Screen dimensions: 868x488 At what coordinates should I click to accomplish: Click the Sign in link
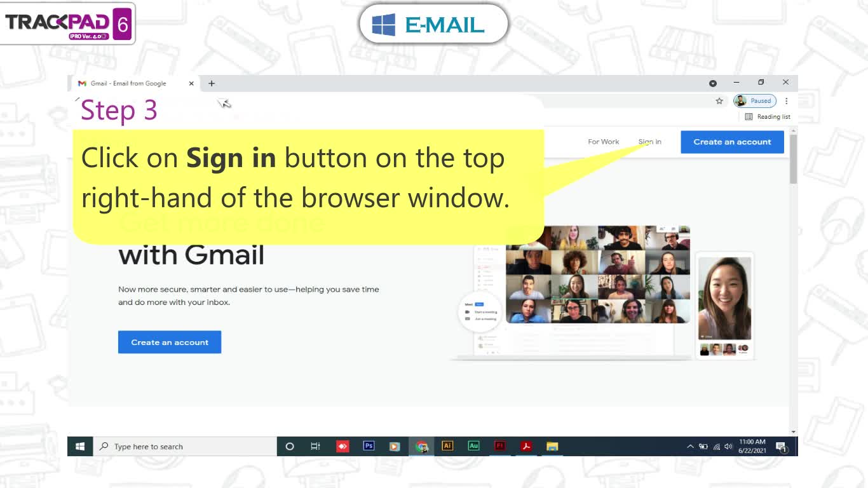pyautogui.click(x=649, y=142)
